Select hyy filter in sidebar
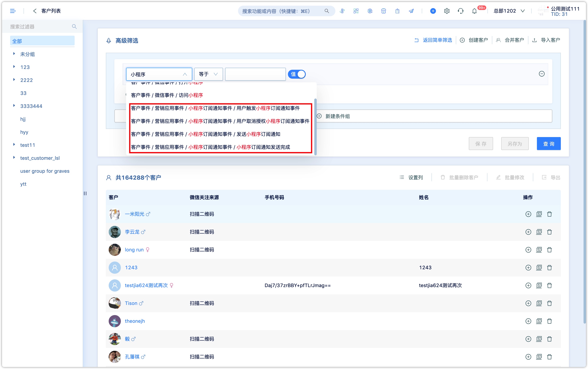 click(24, 132)
